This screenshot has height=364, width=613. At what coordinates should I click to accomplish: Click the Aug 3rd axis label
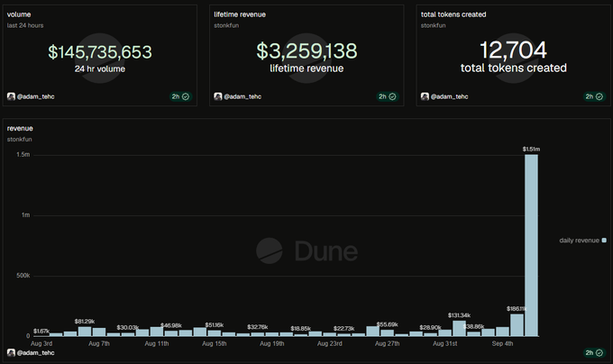(41, 343)
